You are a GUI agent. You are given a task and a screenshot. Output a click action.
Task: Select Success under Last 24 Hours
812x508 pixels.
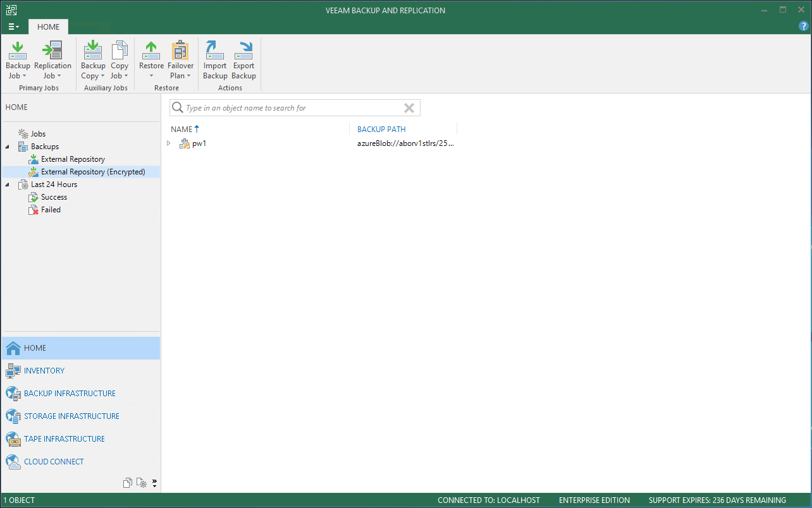pyautogui.click(x=54, y=197)
